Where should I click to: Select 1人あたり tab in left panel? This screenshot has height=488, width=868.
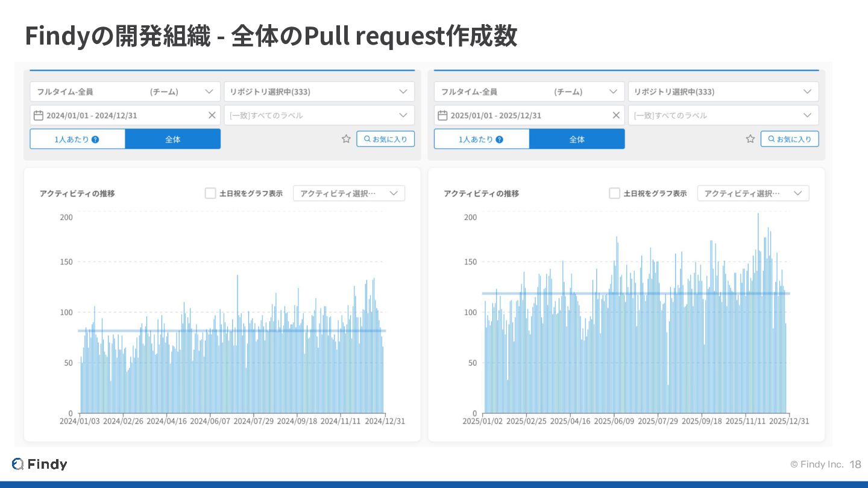78,139
